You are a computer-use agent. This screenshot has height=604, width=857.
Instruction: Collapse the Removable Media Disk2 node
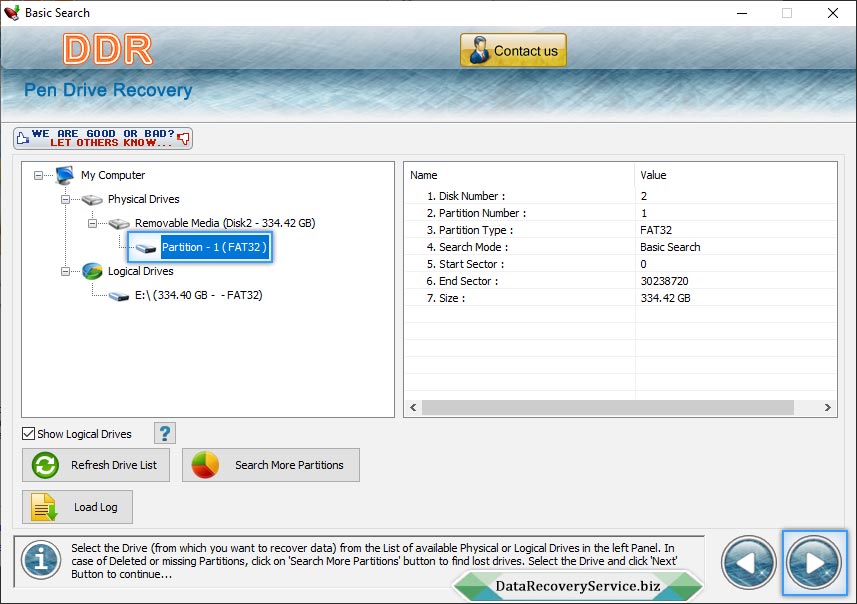(x=92, y=224)
